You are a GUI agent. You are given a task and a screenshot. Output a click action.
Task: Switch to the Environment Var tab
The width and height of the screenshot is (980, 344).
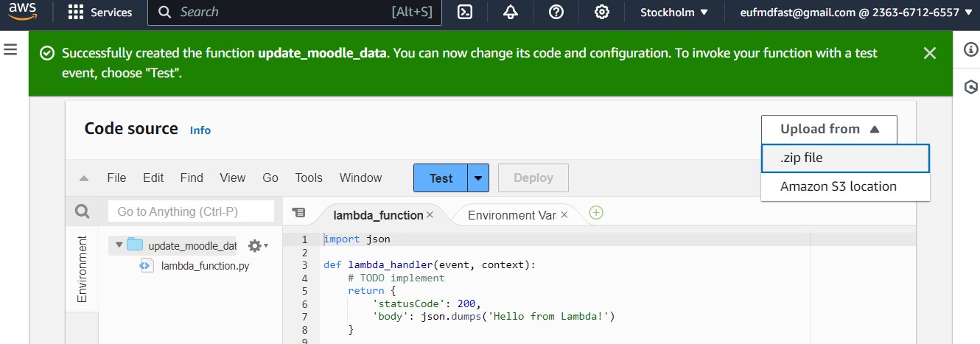coord(511,215)
